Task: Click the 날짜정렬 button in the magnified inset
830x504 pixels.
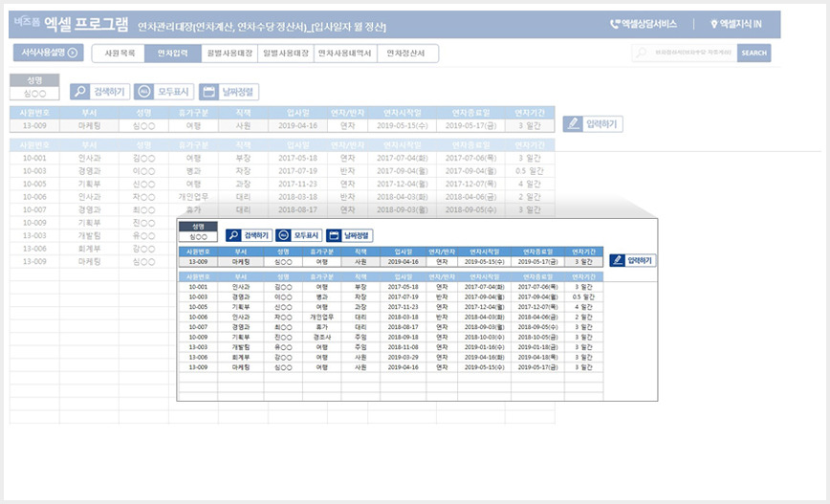Action: point(349,235)
